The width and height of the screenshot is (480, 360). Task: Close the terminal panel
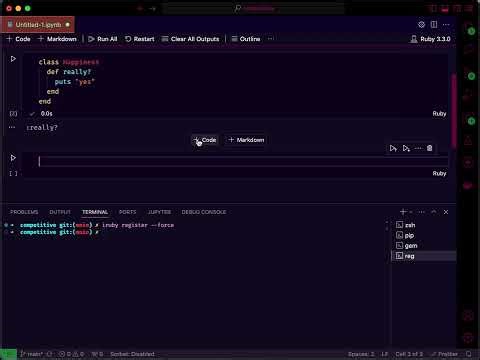pos(446,212)
